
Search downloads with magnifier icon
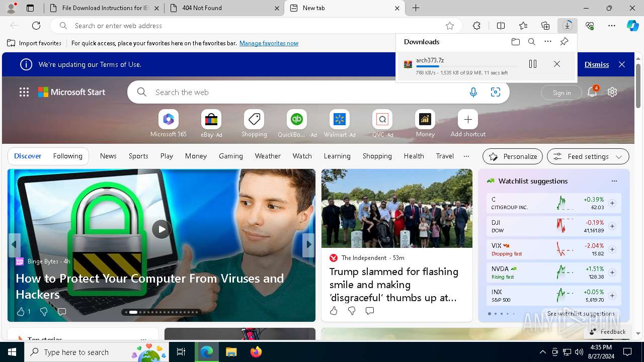click(x=532, y=42)
